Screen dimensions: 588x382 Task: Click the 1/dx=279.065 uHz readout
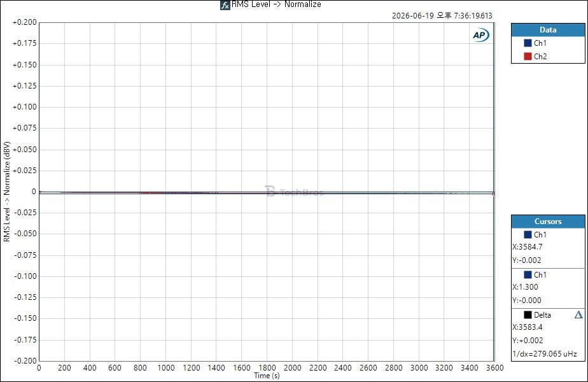[x=545, y=354]
